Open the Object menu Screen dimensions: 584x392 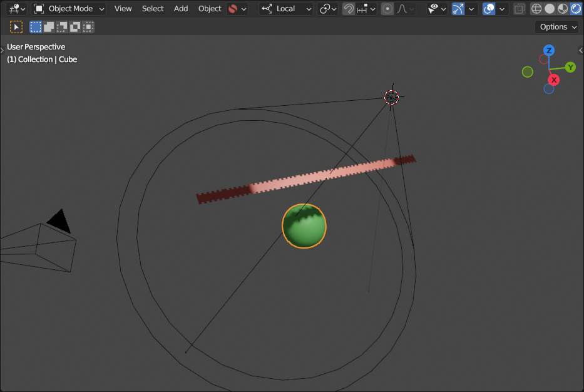(x=210, y=9)
